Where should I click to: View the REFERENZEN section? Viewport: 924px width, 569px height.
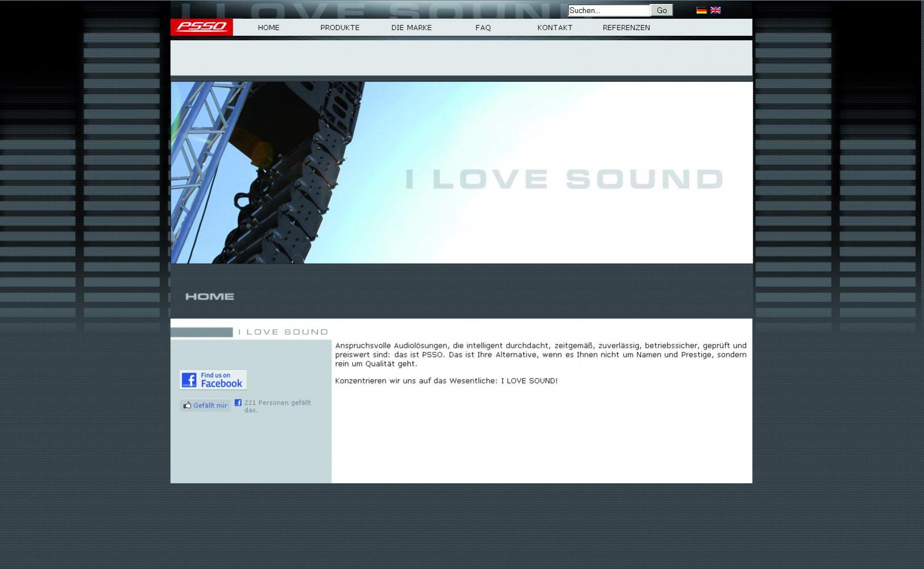pyautogui.click(x=627, y=27)
